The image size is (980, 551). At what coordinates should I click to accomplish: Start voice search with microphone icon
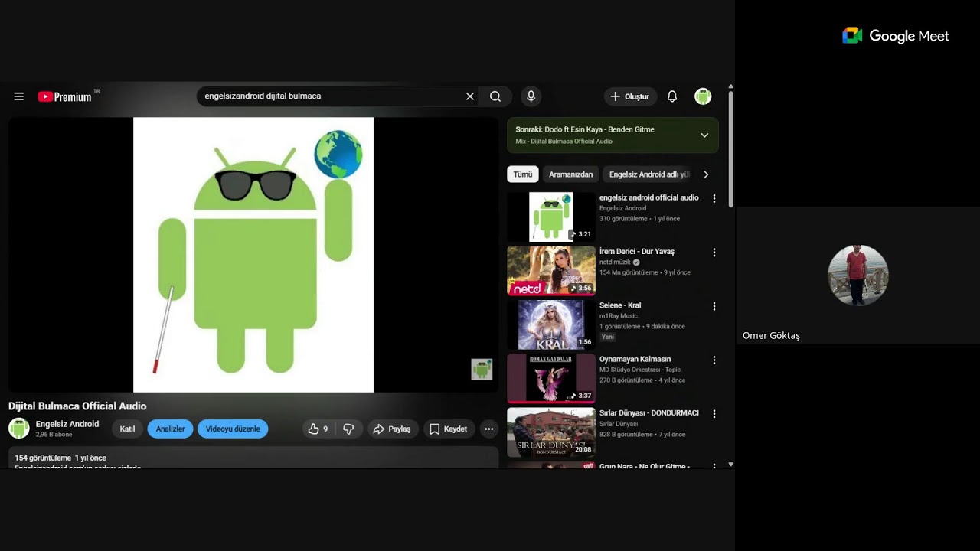coord(531,96)
